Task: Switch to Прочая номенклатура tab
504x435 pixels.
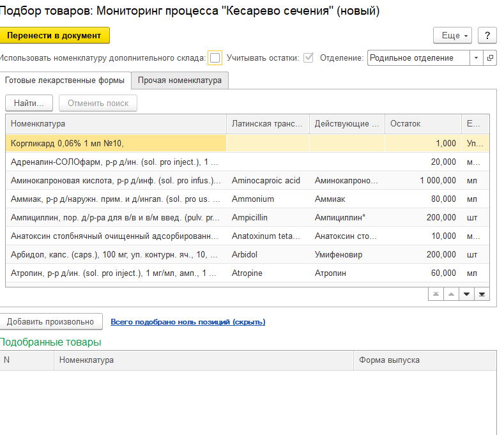Action: click(179, 80)
